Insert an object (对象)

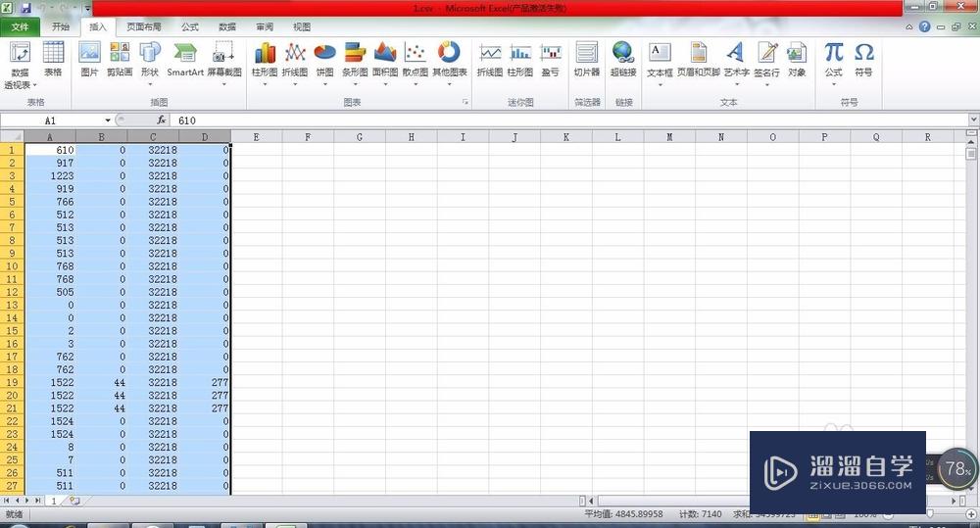click(x=796, y=60)
